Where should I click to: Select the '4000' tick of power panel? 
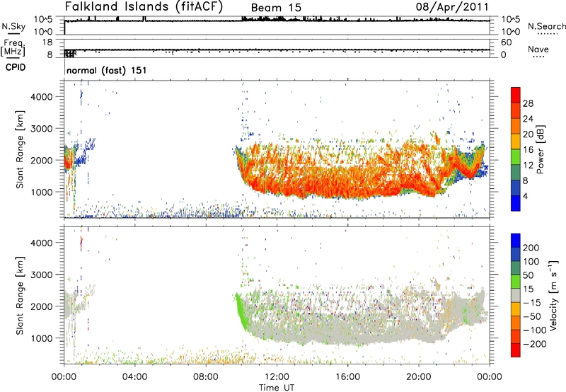click(41, 97)
